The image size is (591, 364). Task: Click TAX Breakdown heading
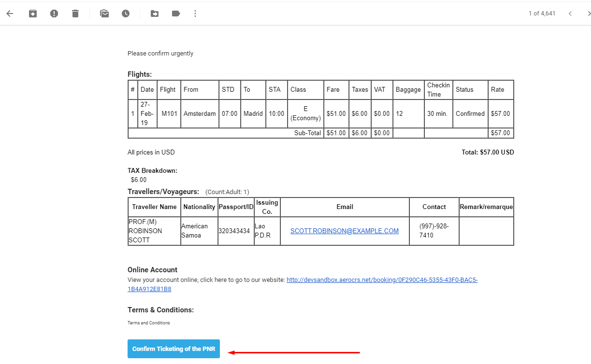pyautogui.click(x=152, y=171)
